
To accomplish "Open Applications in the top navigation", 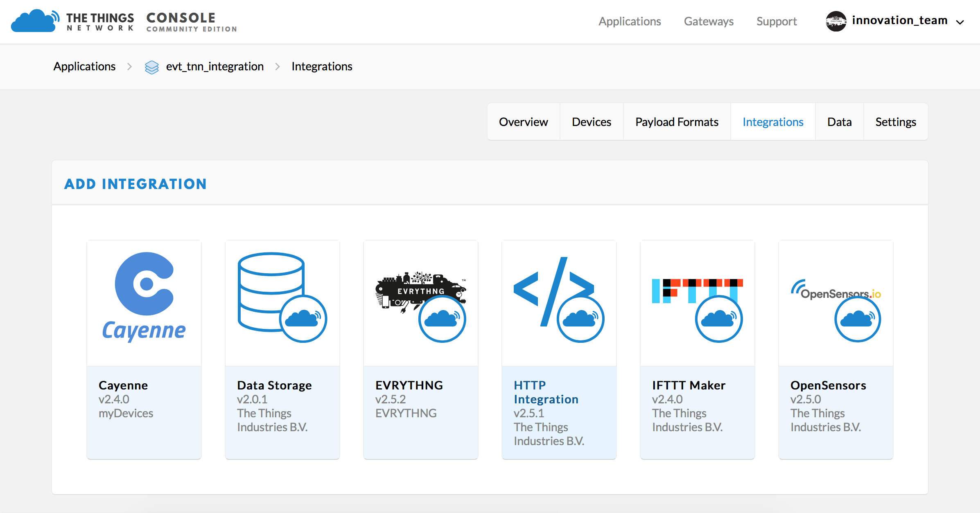I will 630,21.
